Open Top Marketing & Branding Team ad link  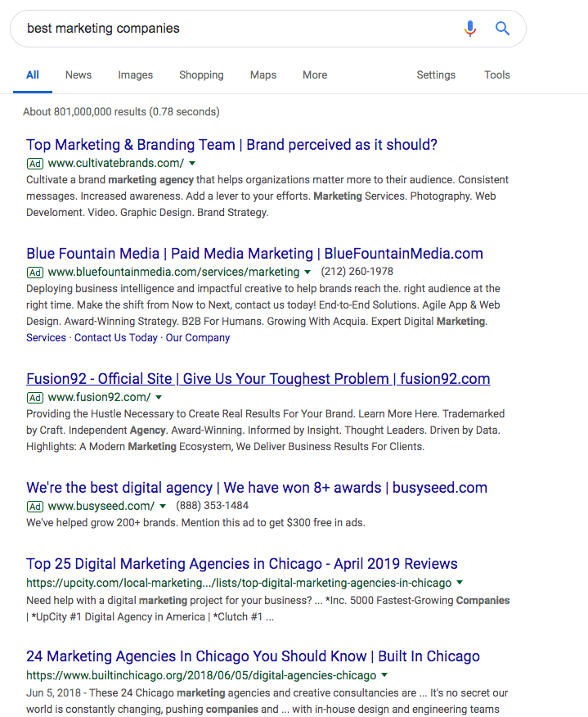coord(231,145)
